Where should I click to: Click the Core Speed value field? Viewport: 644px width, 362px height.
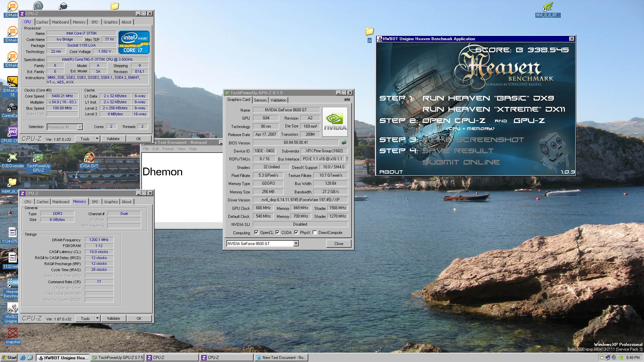click(62, 96)
